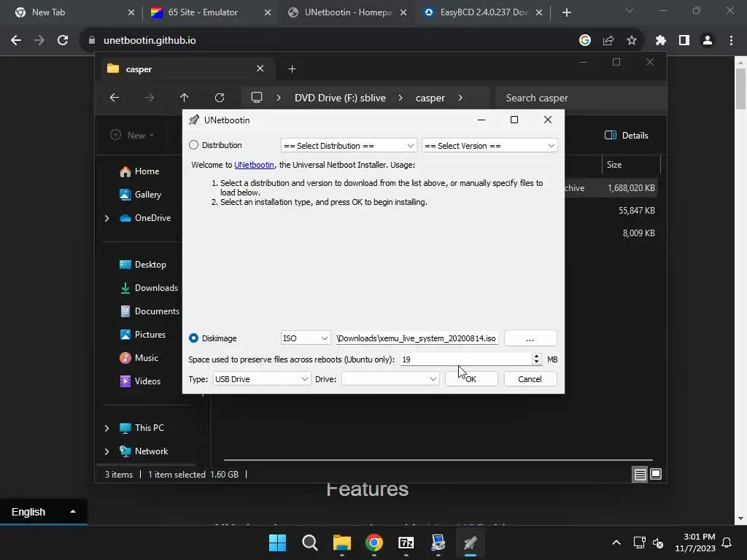Open the Select Distribution dropdown

349,146
